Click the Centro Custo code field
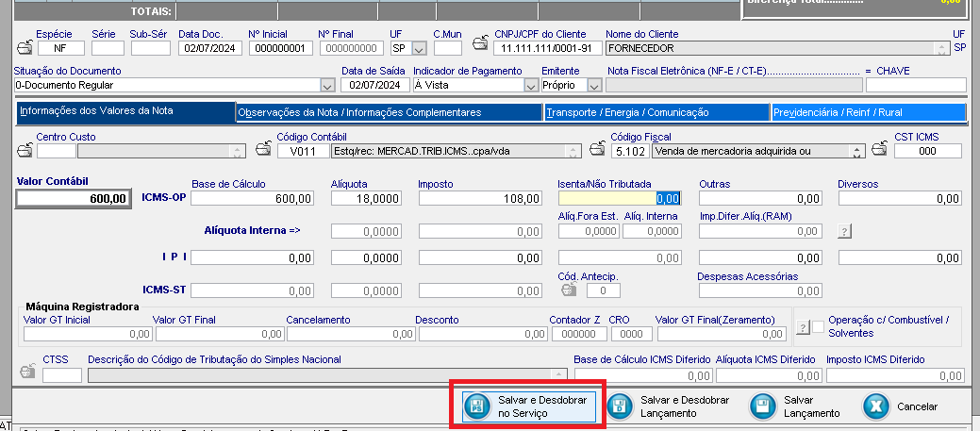Screen dimensions: 980x431 pos(57,151)
